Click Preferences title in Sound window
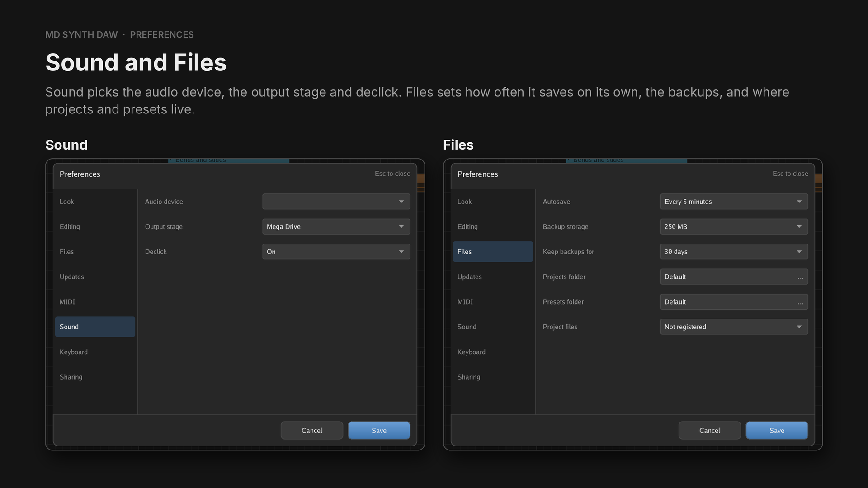The height and width of the screenshot is (488, 868). point(80,174)
